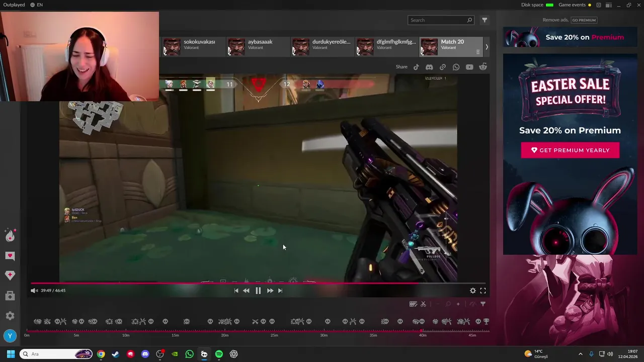Open the Save 20% on Premium banner
644x362 pixels.
coord(570,37)
